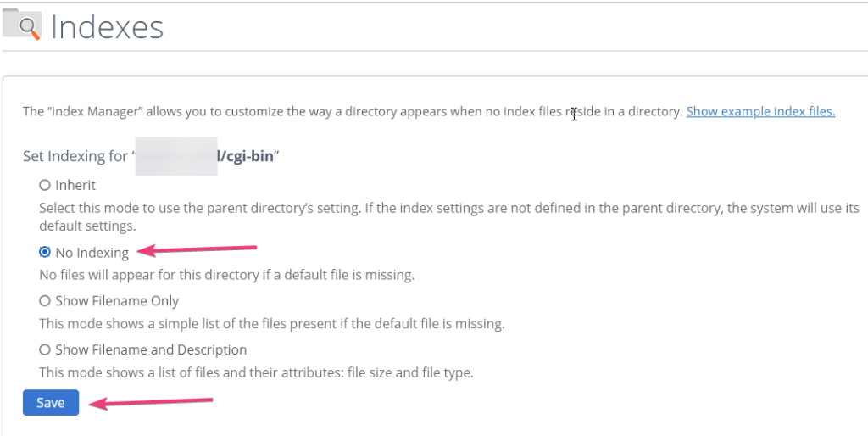Click the Show Filename and Description label text

(151, 349)
